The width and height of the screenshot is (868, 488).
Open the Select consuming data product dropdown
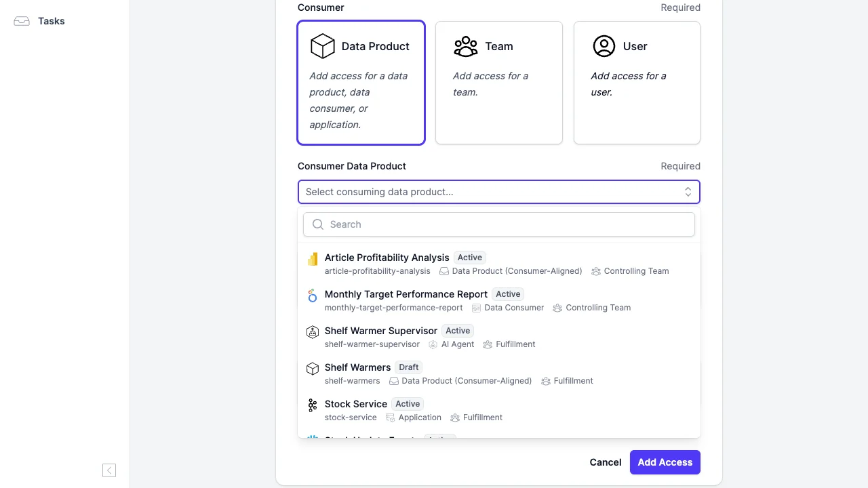coord(499,192)
